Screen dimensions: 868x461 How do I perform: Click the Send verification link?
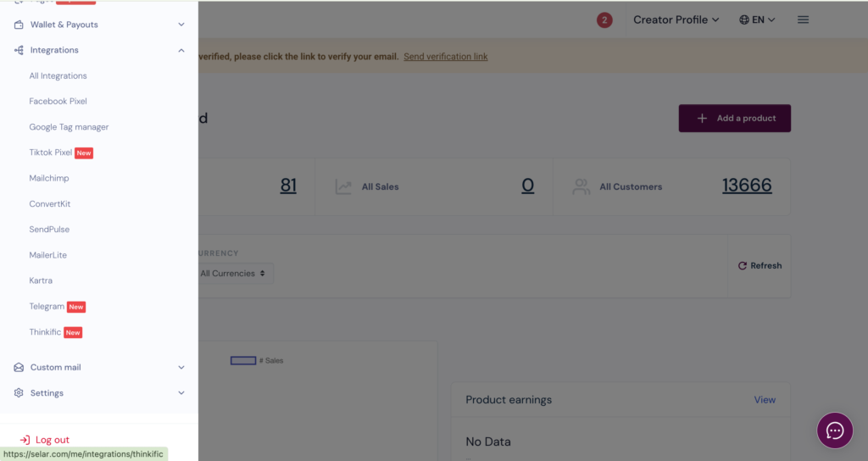pyautogui.click(x=445, y=57)
